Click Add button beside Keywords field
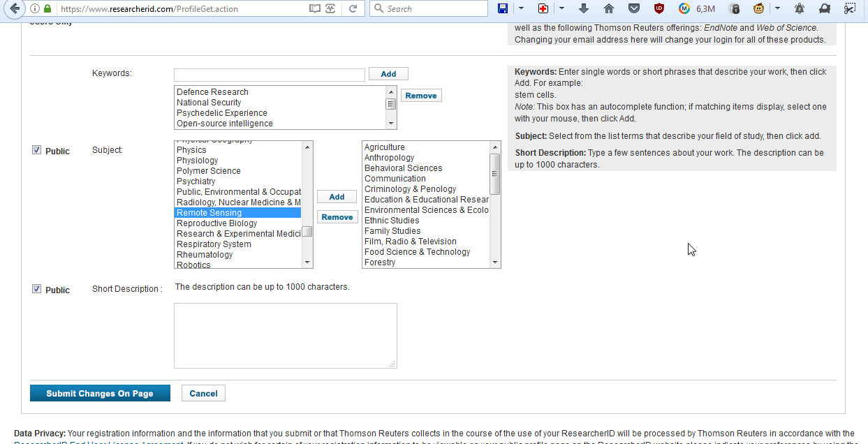The image size is (868, 444). pos(388,74)
